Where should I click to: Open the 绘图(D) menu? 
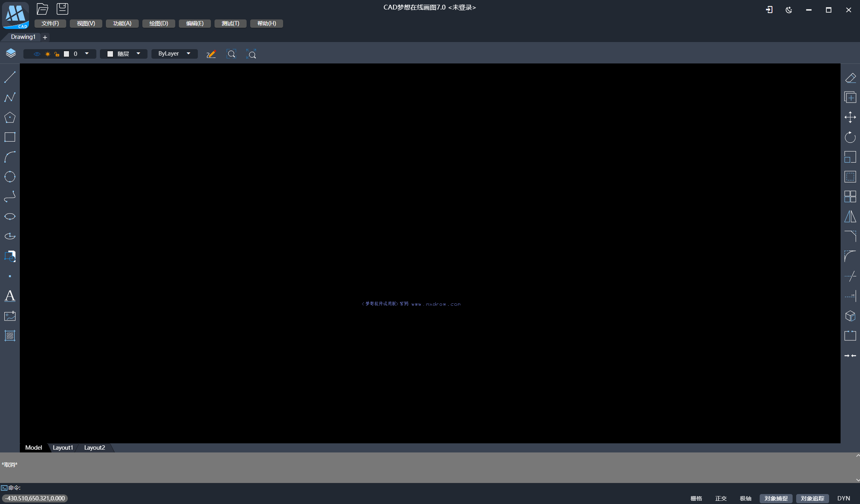[159, 23]
